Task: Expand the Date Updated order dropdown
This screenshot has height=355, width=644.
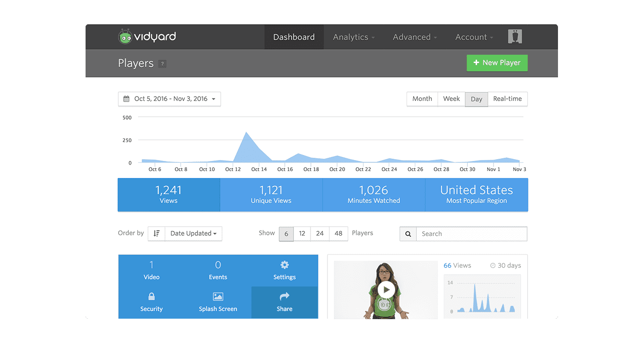Action: pos(193,234)
